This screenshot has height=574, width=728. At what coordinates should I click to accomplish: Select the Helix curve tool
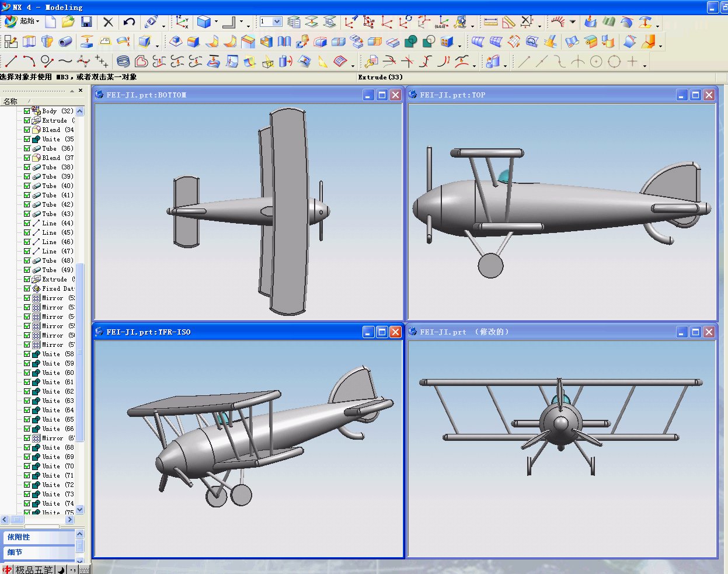[x=123, y=61]
